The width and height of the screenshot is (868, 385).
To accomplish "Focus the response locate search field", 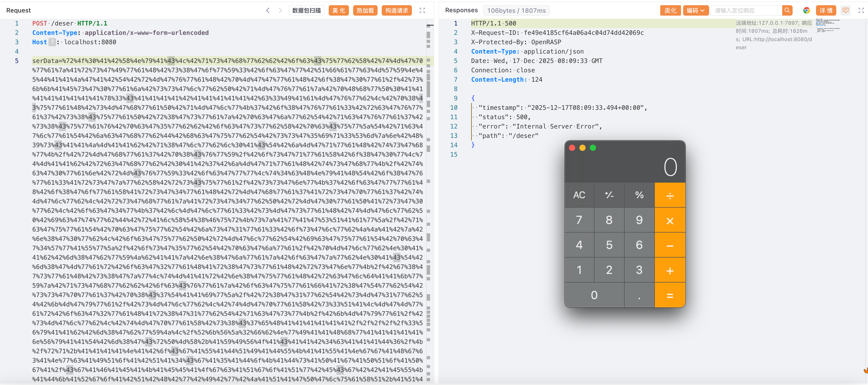I will 746,10.
